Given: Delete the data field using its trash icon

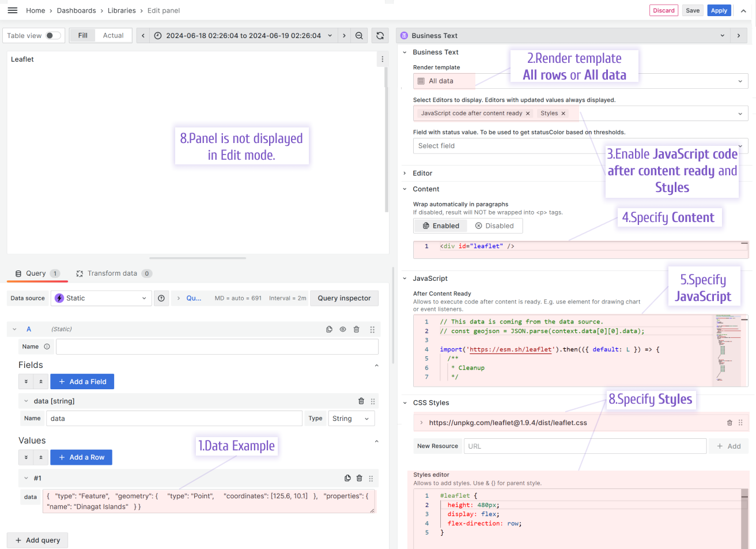Looking at the screenshot, I should click(361, 400).
